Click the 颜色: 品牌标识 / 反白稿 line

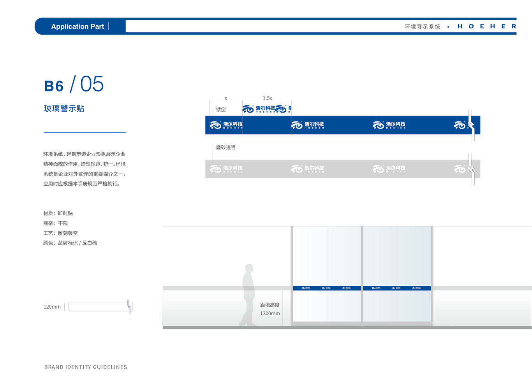[70, 243]
